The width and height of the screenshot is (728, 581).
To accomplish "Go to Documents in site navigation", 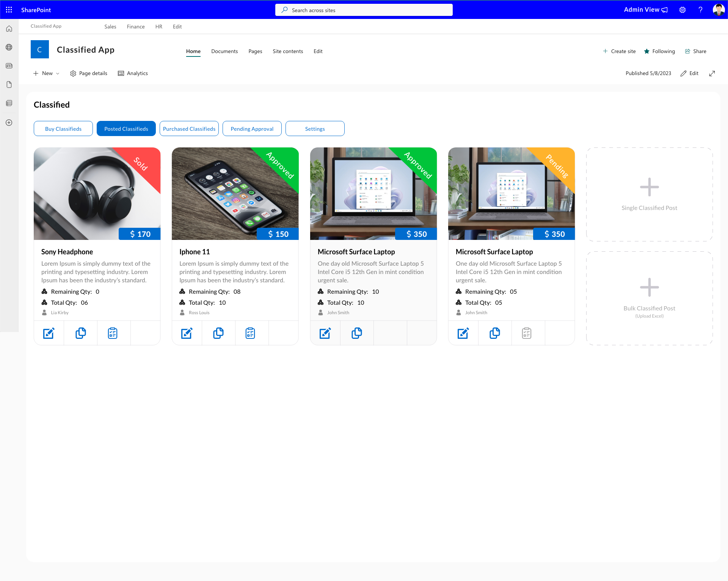I will 224,51.
